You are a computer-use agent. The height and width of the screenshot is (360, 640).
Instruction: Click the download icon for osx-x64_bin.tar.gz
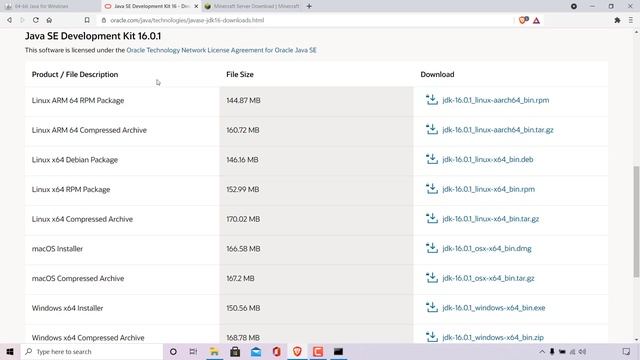432,278
